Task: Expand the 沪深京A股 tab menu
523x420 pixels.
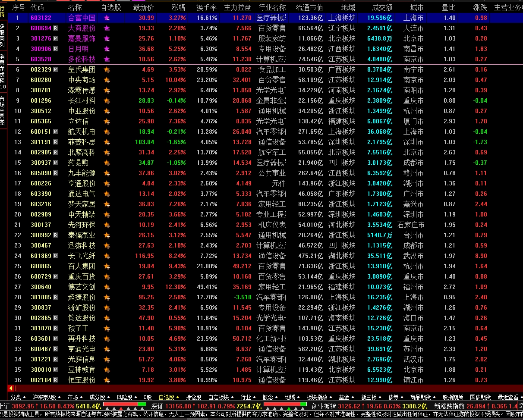Action: pyautogui.click(x=47, y=397)
